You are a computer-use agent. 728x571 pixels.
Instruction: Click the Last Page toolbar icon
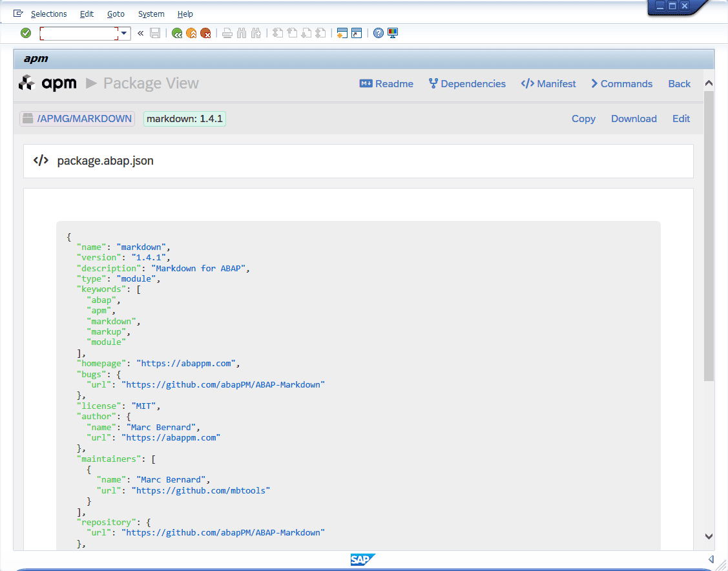321,33
